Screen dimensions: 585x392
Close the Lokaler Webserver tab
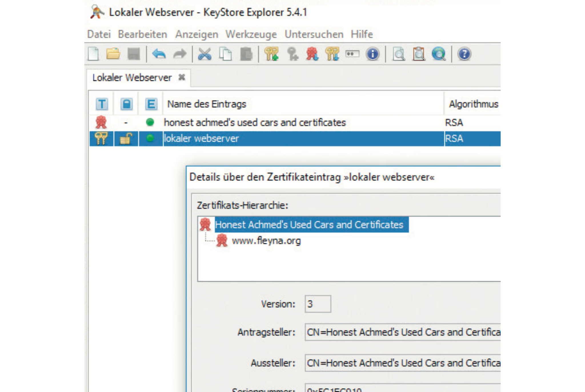pyautogui.click(x=182, y=77)
